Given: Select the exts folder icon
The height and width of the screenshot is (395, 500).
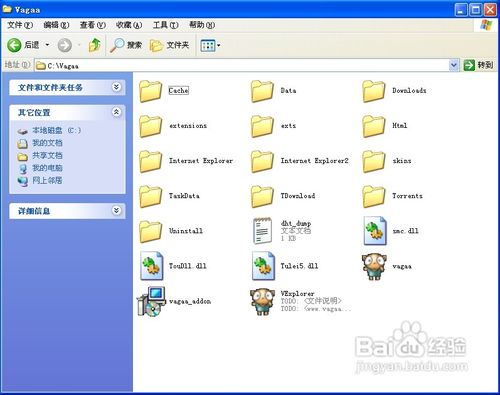Looking at the screenshot, I should point(262,126).
